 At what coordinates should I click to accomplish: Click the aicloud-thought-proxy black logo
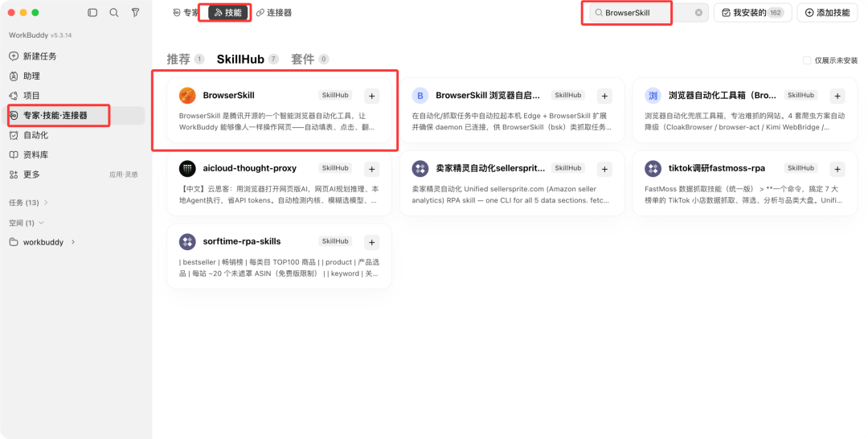(x=187, y=168)
